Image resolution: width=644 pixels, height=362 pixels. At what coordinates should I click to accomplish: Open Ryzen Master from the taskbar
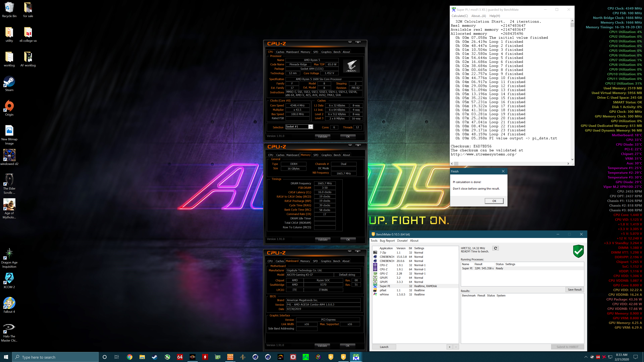click(x=192, y=357)
